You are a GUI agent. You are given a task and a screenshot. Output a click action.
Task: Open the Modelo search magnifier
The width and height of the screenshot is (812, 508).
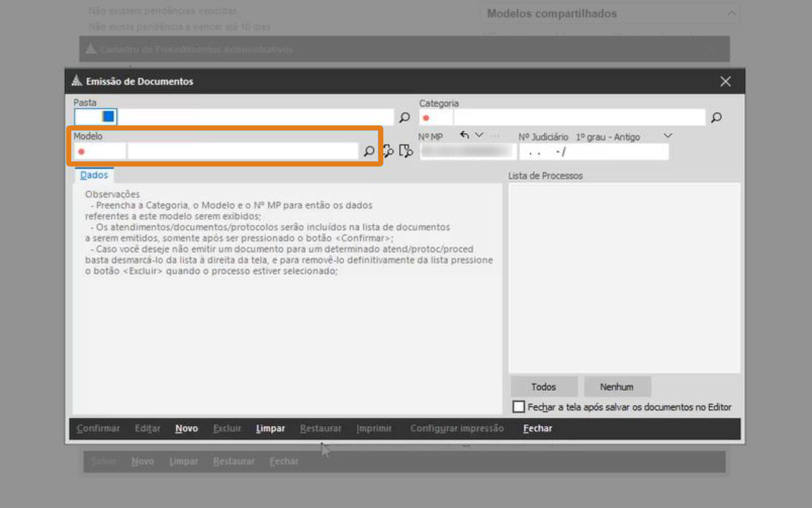(370, 151)
